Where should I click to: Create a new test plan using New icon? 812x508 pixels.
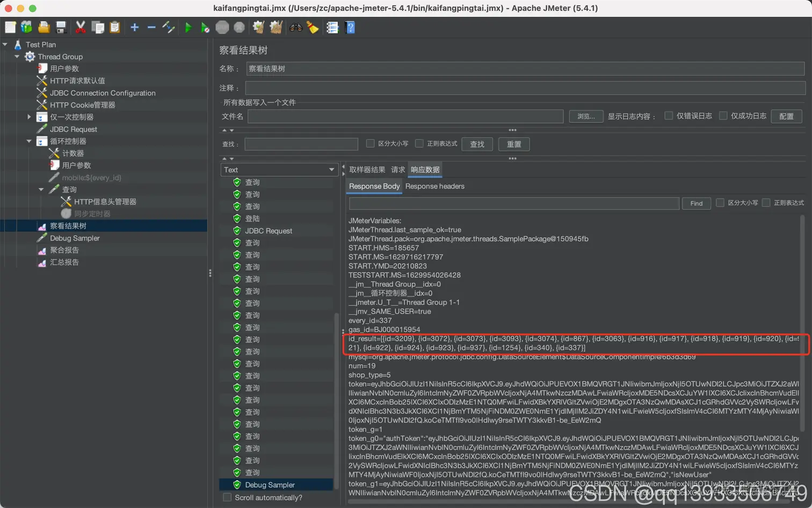(10, 27)
